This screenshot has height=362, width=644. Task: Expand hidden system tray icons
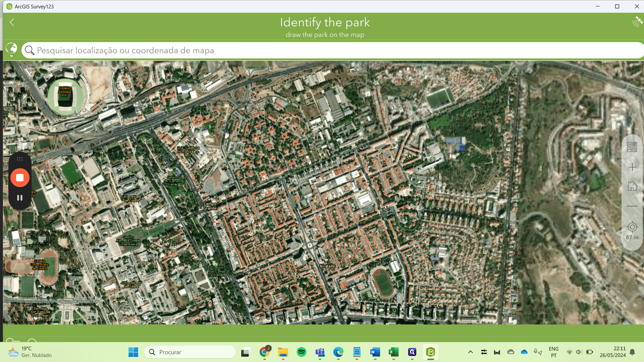pos(471,352)
